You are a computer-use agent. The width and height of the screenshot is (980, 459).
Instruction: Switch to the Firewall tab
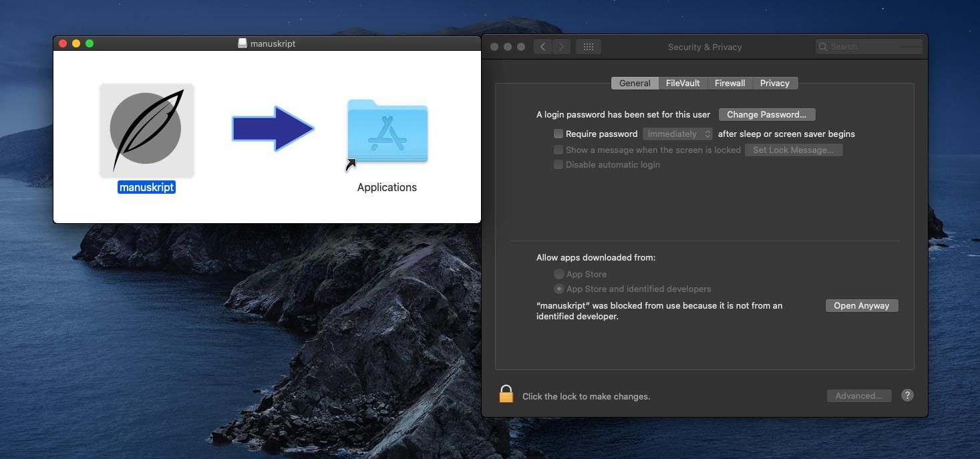point(729,83)
